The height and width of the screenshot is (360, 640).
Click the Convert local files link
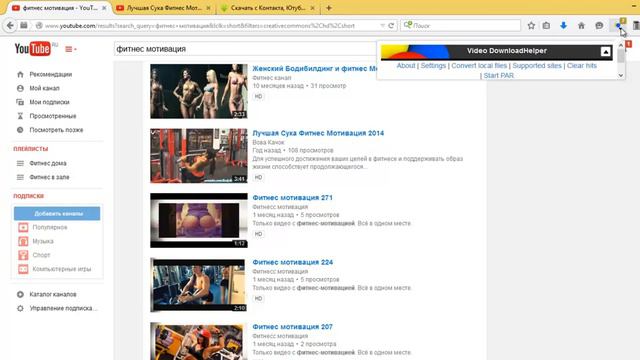[479, 66]
